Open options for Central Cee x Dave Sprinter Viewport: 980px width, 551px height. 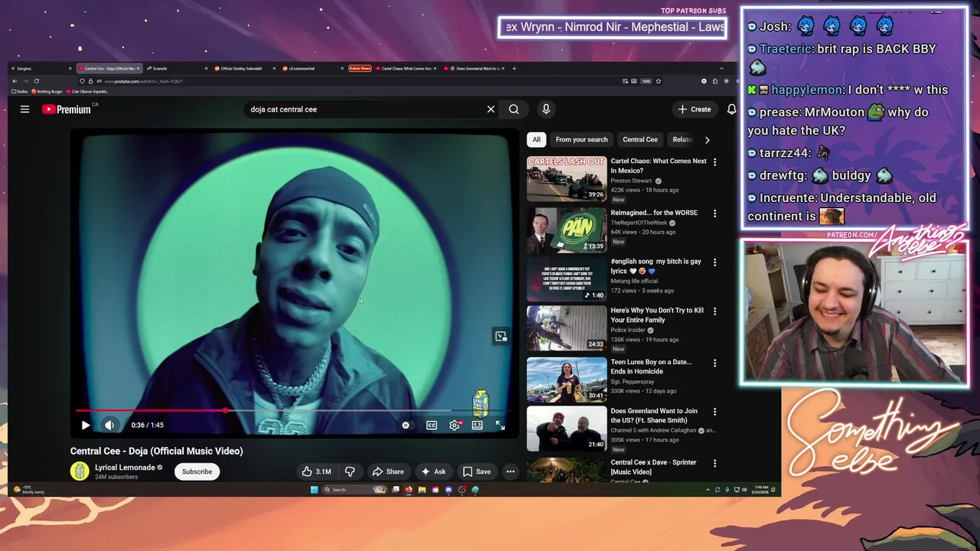pyautogui.click(x=714, y=464)
